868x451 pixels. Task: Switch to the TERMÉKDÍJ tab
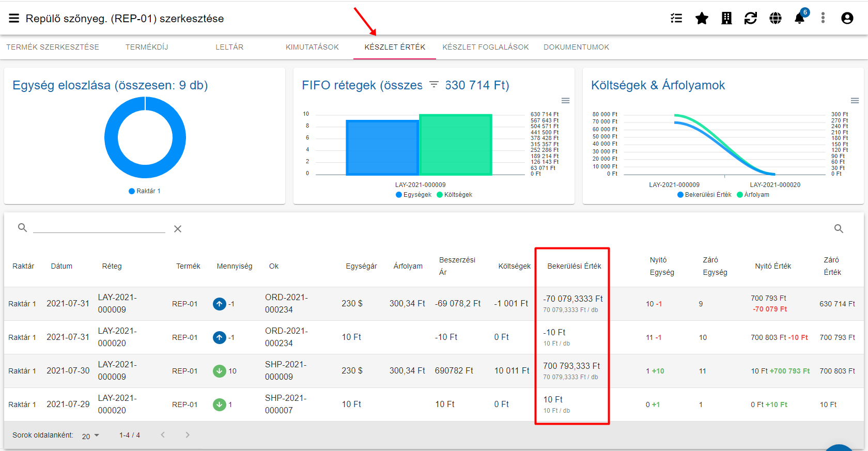click(147, 47)
